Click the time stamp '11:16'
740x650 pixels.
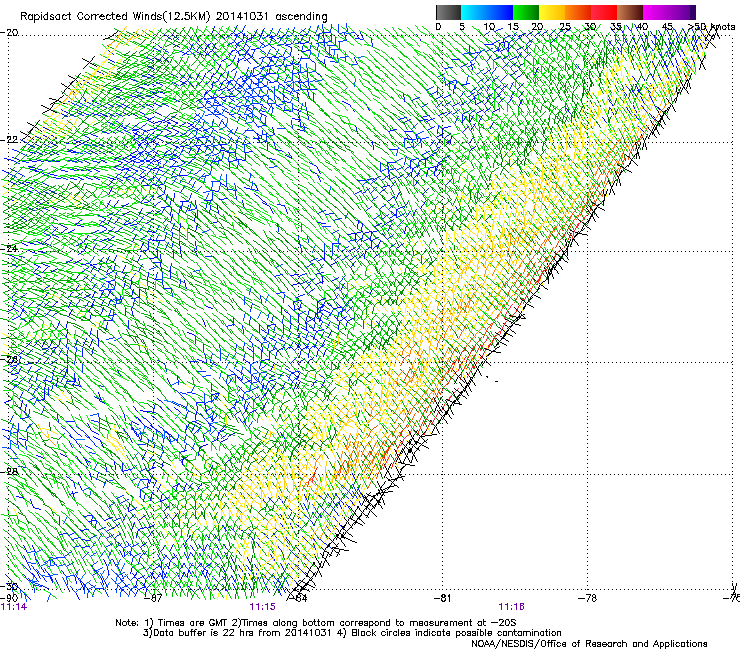click(512, 607)
